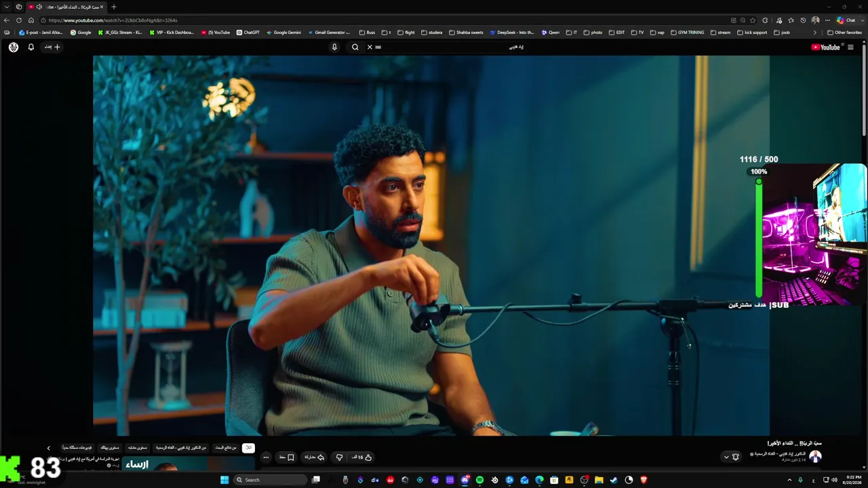
Task: Open browser zoom control
Action: click(x=743, y=20)
